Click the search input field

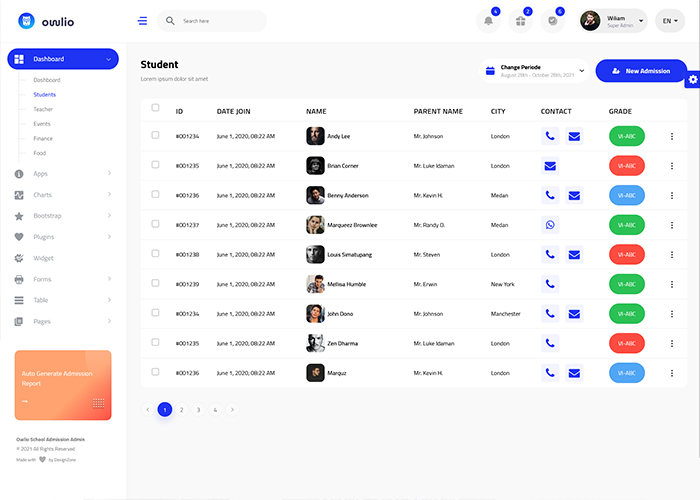(x=218, y=21)
